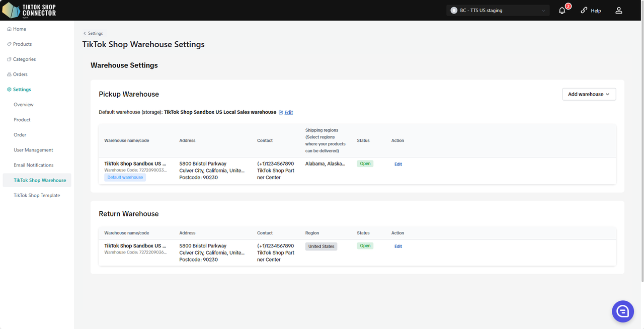This screenshot has height=329, width=644.
Task: Navigate to Orders in the sidebar
Action: coord(20,74)
